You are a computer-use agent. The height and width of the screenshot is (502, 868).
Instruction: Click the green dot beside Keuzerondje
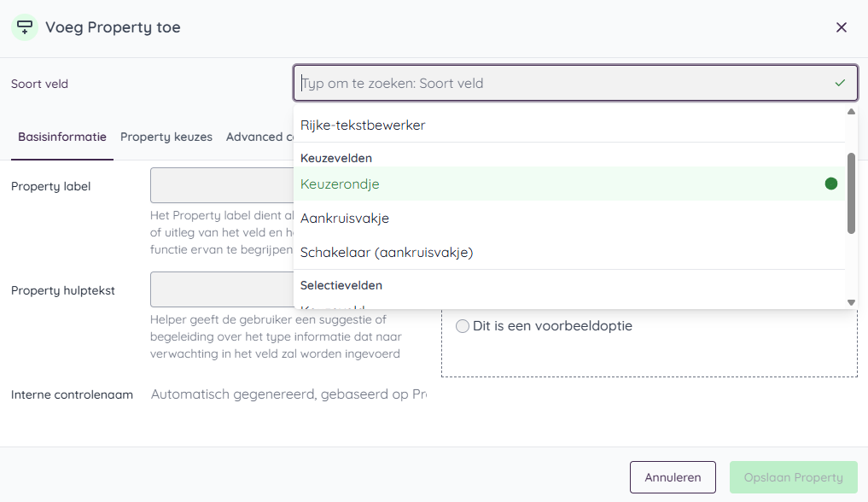tap(831, 183)
